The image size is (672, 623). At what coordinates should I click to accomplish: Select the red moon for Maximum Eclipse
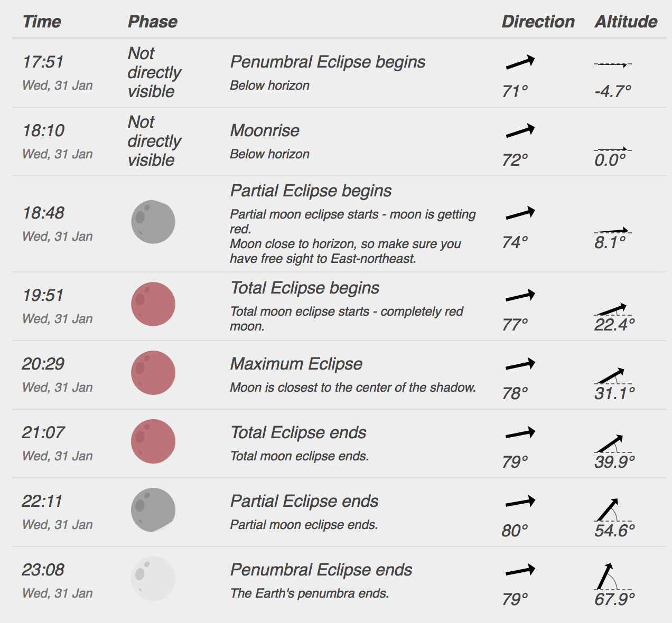click(x=153, y=373)
